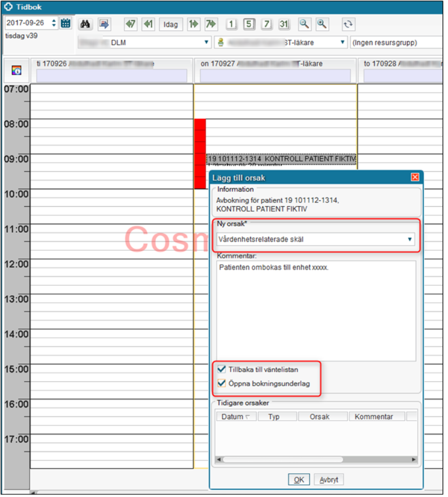The width and height of the screenshot is (448, 497).
Task: Switch to 31-day month view
Action: (x=284, y=24)
